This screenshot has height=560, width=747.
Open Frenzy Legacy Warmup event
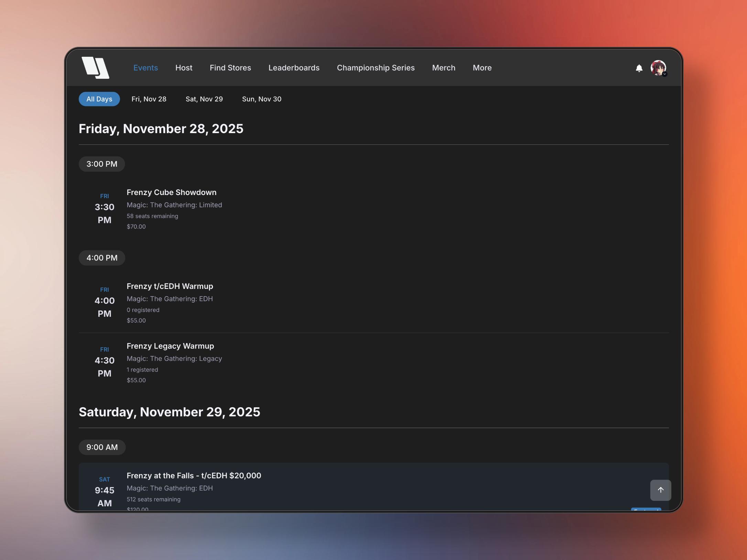click(x=170, y=346)
